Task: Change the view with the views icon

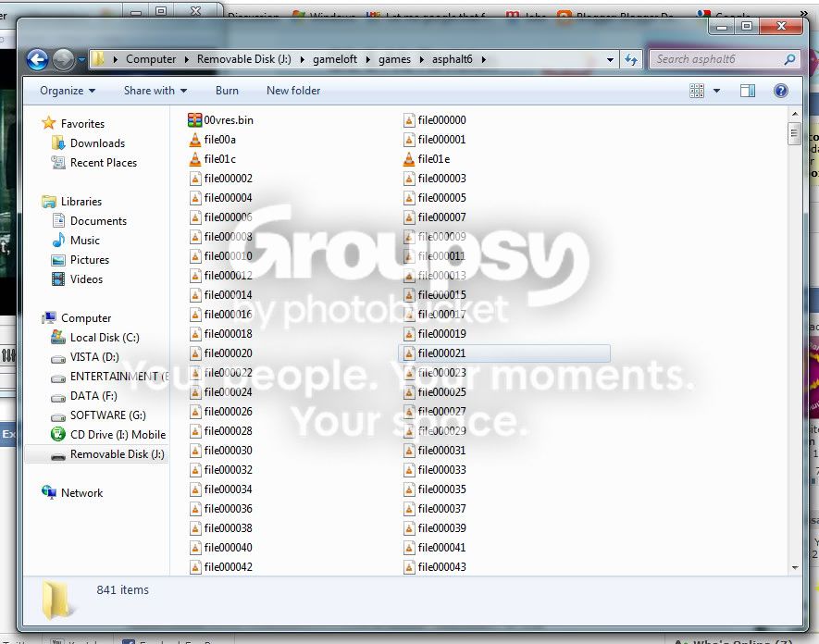Action: tap(697, 91)
